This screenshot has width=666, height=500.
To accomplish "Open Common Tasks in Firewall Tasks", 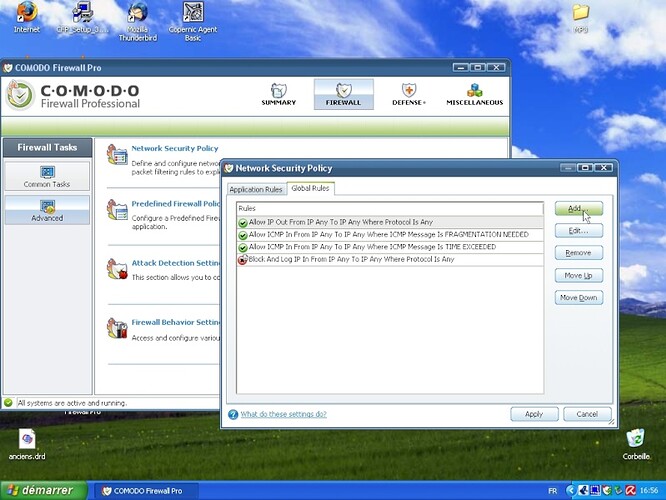I will (47, 176).
